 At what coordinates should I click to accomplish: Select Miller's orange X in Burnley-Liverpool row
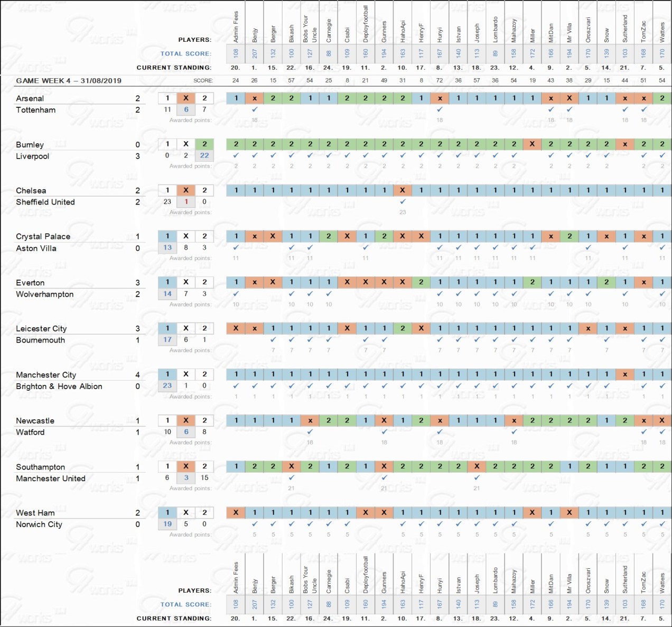532,144
